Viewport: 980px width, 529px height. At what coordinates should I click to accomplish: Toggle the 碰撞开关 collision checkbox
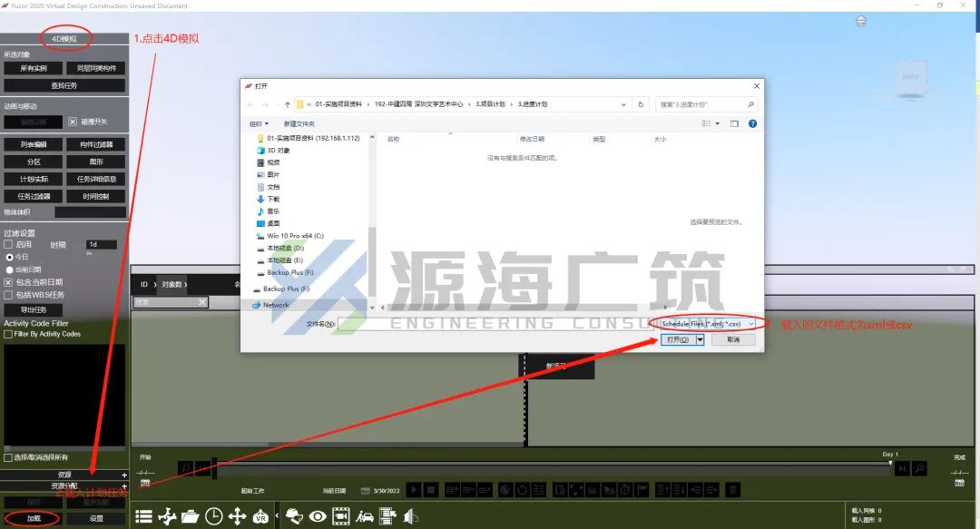pos(73,122)
